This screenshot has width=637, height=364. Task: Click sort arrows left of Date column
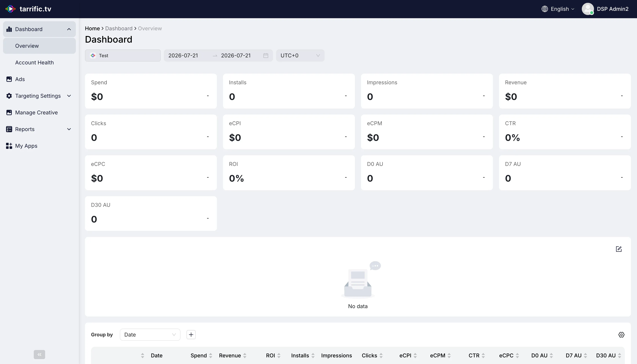point(142,355)
